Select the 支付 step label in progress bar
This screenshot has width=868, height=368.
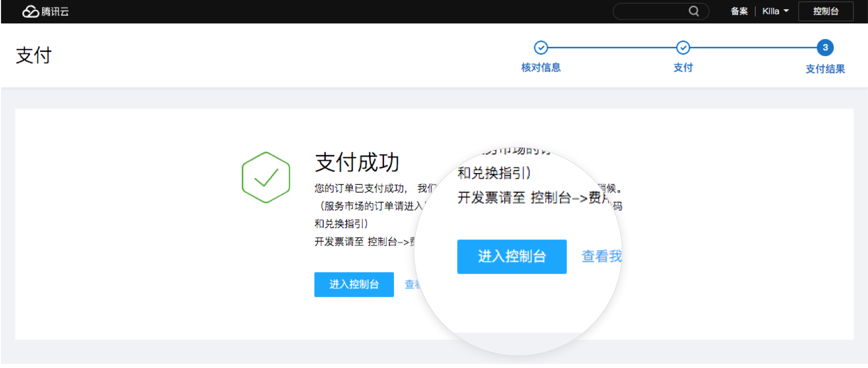[x=682, y=68]
